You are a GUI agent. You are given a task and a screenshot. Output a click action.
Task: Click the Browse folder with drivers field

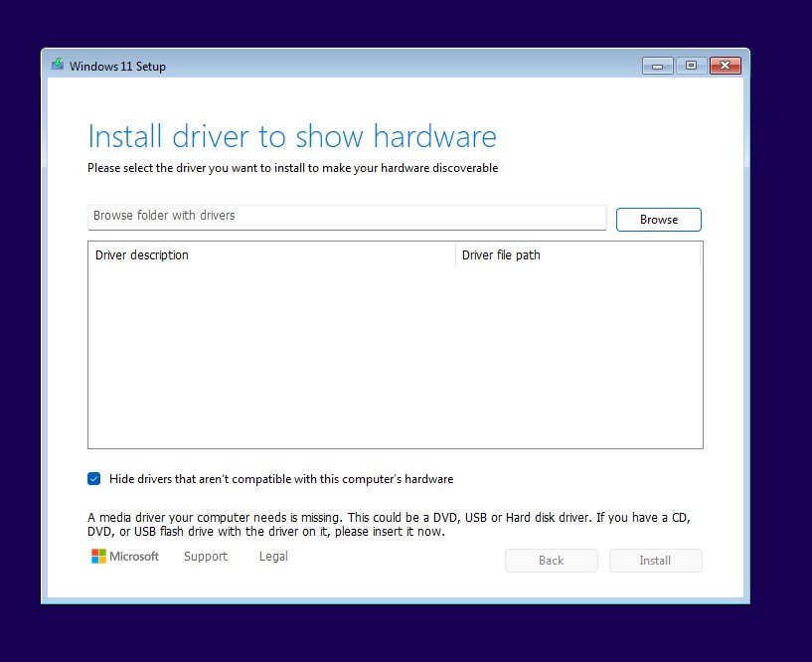click(x=346, y=216)
